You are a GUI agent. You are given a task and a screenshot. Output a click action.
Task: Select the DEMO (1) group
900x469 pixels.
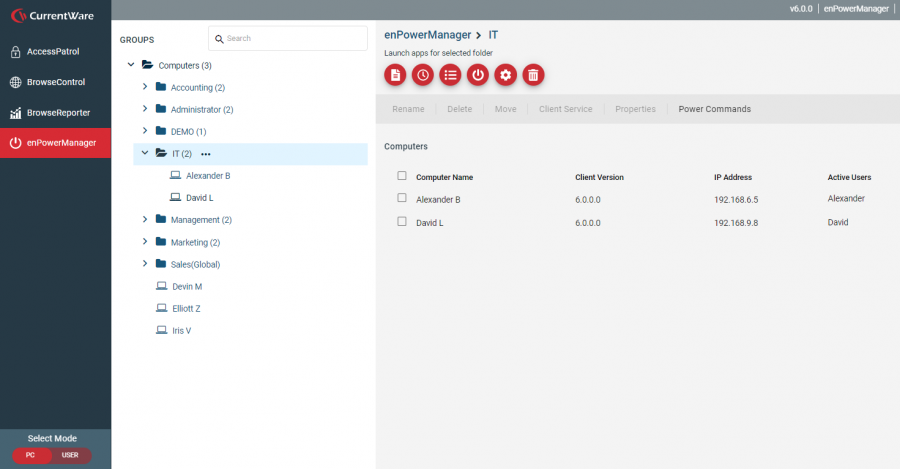[188, 131]
